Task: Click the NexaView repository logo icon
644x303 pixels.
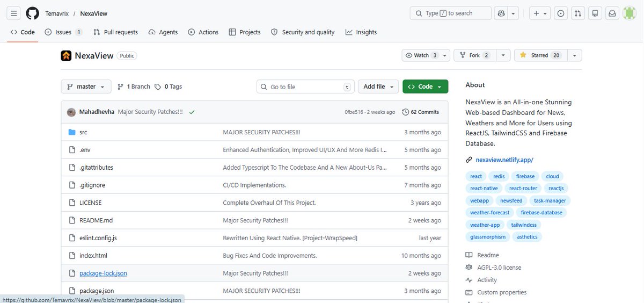Action: pyautogui.click(x=66, y=55)
